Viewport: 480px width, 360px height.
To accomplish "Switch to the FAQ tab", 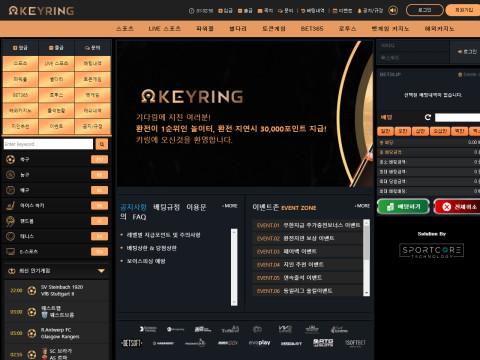I will 139,217.
